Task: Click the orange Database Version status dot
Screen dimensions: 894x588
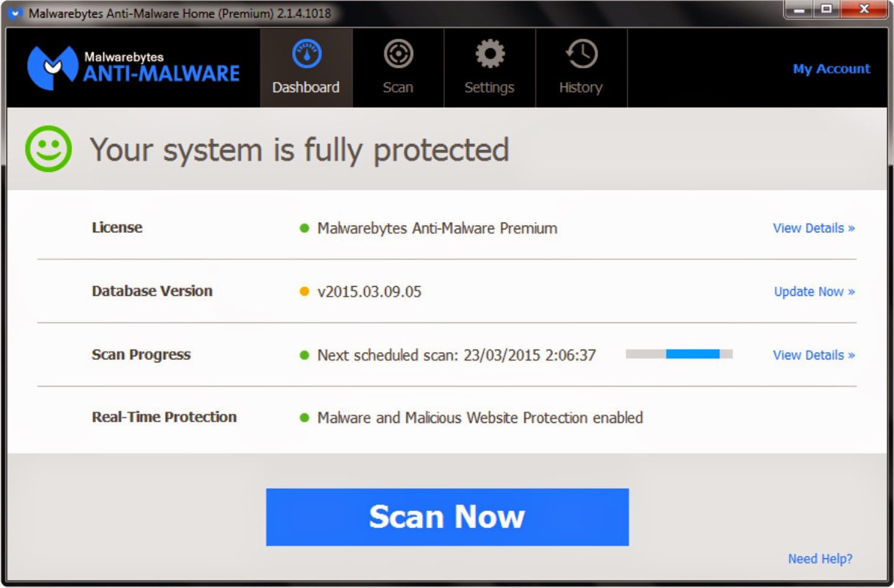Action: pyautogui.click(x=304, y=292)
